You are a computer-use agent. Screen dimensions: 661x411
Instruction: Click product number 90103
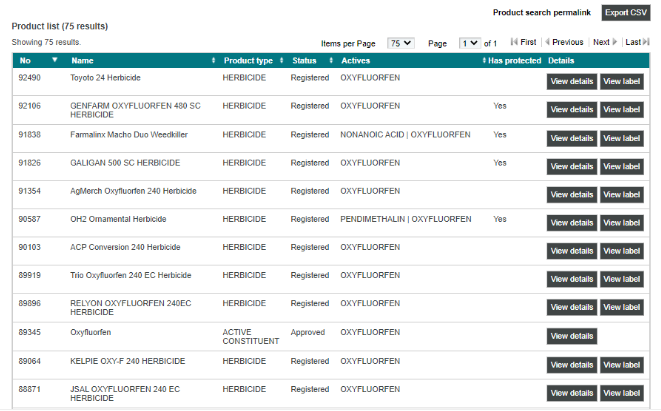30,247
